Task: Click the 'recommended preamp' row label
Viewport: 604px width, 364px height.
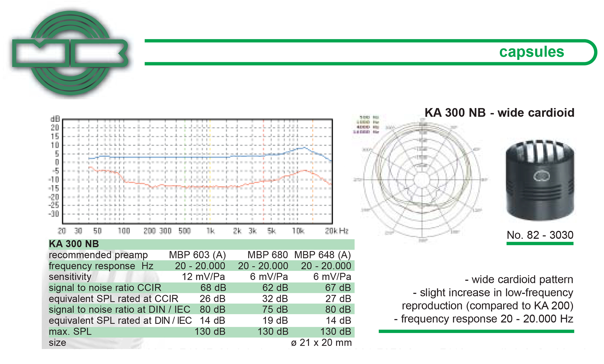Action: 98,255
